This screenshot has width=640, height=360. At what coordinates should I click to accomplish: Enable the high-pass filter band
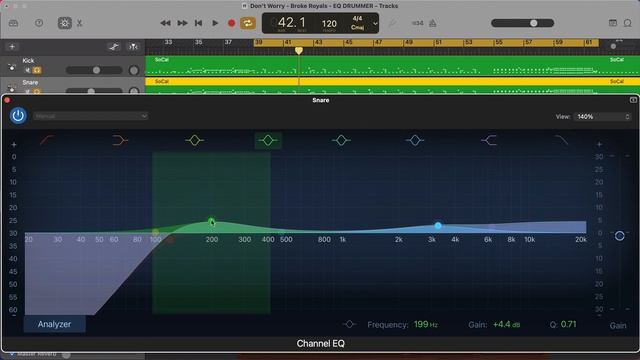pyautogui.click(x=47, y=140)
